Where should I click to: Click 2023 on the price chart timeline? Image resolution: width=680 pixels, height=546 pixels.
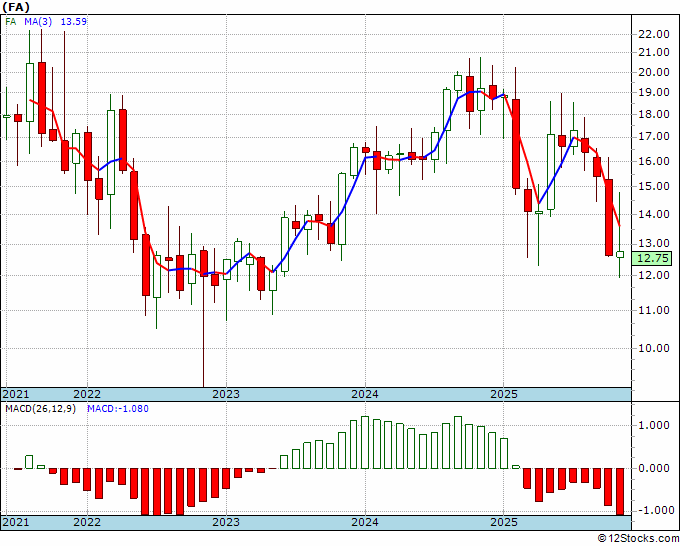[226, 394]
